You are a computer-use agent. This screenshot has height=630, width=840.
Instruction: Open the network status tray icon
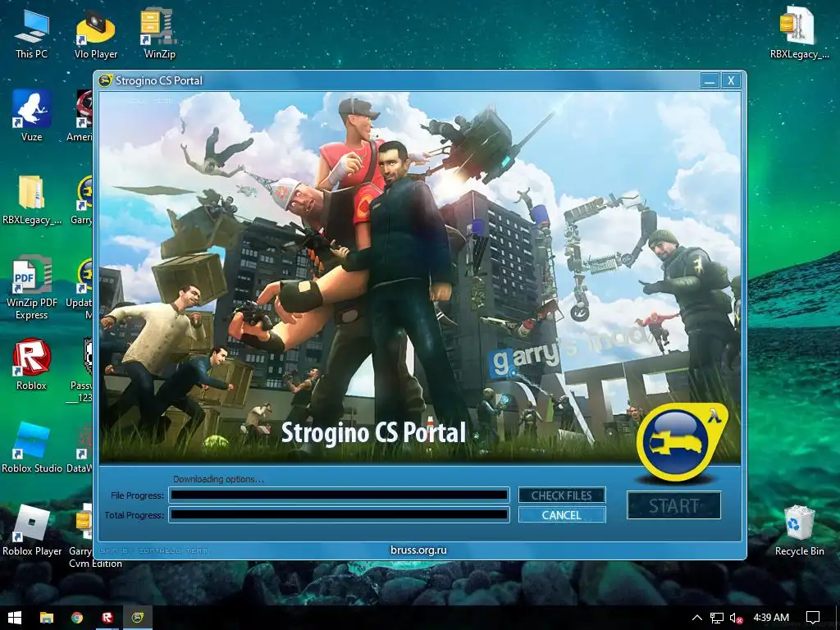click(717, 618)
